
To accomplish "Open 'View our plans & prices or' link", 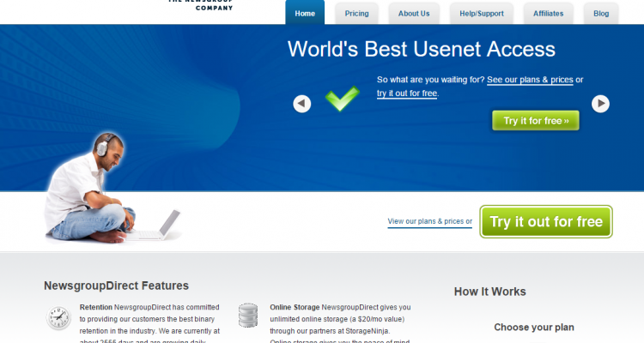I will (x=429, y=221).
